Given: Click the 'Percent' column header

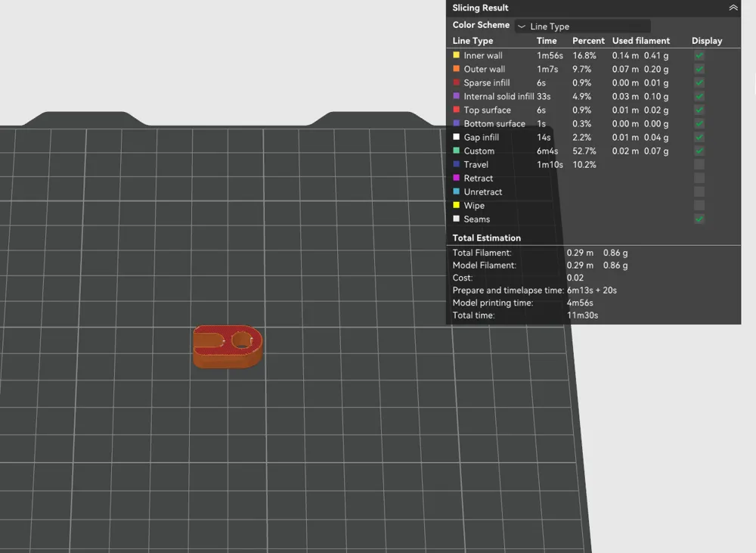Looking at the screenshot, I should tap(588, 41).
